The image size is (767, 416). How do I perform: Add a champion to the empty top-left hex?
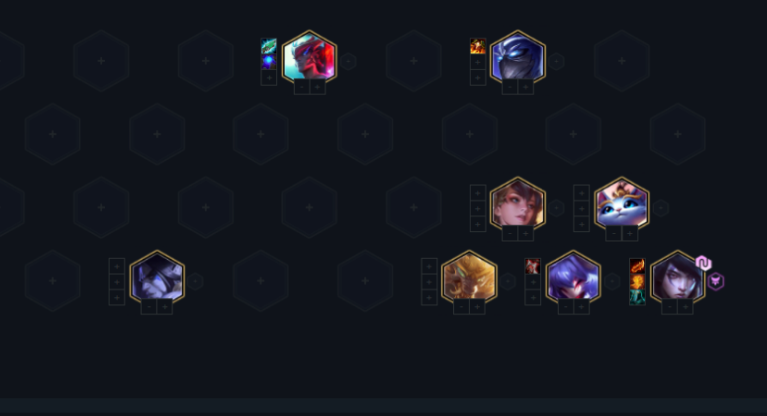[x=101, y=61]
